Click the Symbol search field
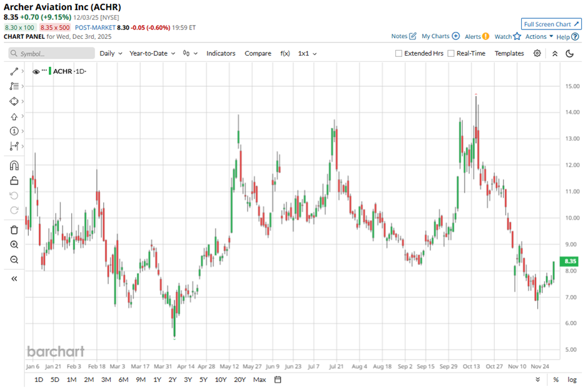Viewport: 588px width, 392px height. point(52,53)
